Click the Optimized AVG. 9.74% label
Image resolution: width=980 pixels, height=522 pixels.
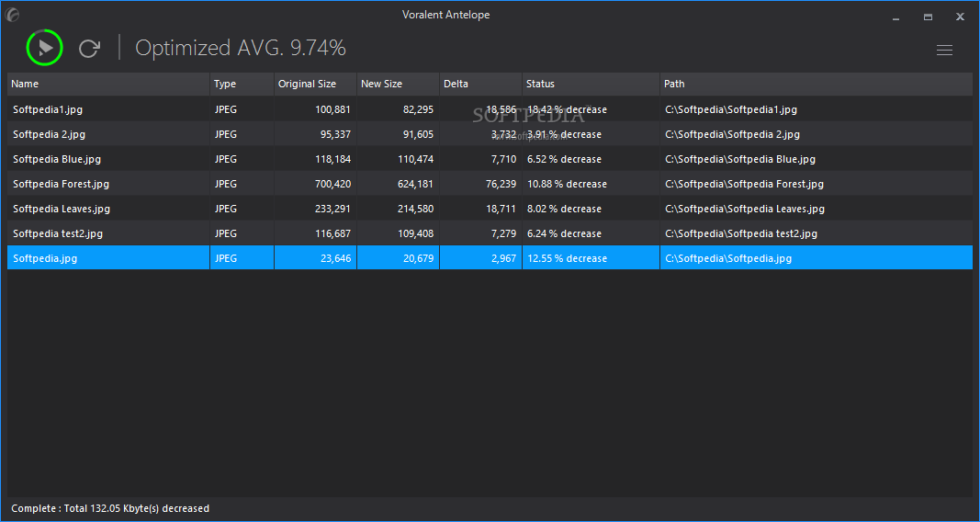(x=241, y=48)
